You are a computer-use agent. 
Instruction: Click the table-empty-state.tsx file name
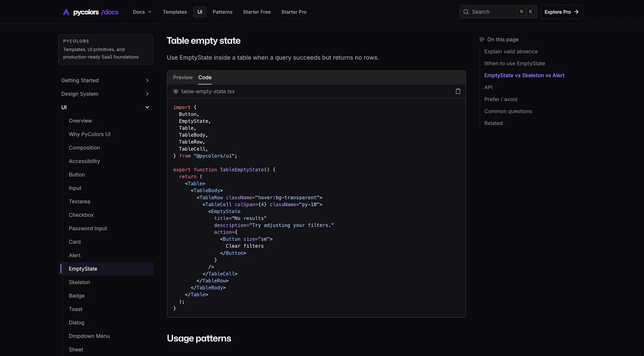(208, 92)
